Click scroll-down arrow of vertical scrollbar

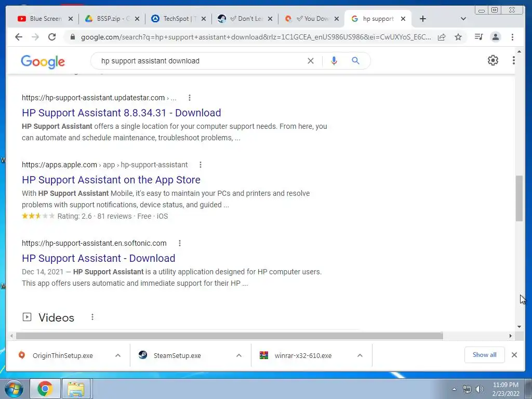pos(519,327)
